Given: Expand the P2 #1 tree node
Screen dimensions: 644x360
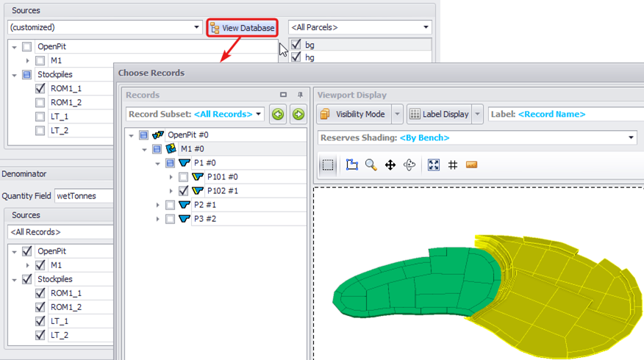Looking at the screenshot, I should 158,205.
